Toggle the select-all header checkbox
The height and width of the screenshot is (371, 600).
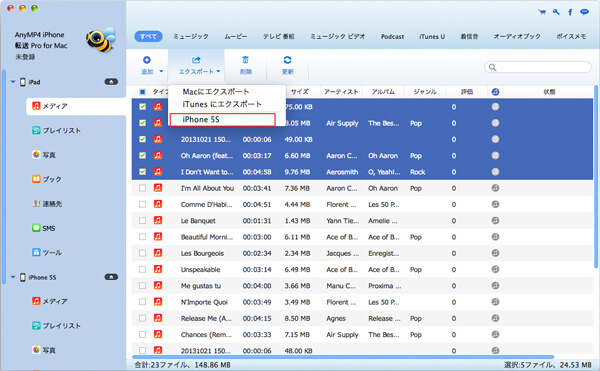(142, 92)
